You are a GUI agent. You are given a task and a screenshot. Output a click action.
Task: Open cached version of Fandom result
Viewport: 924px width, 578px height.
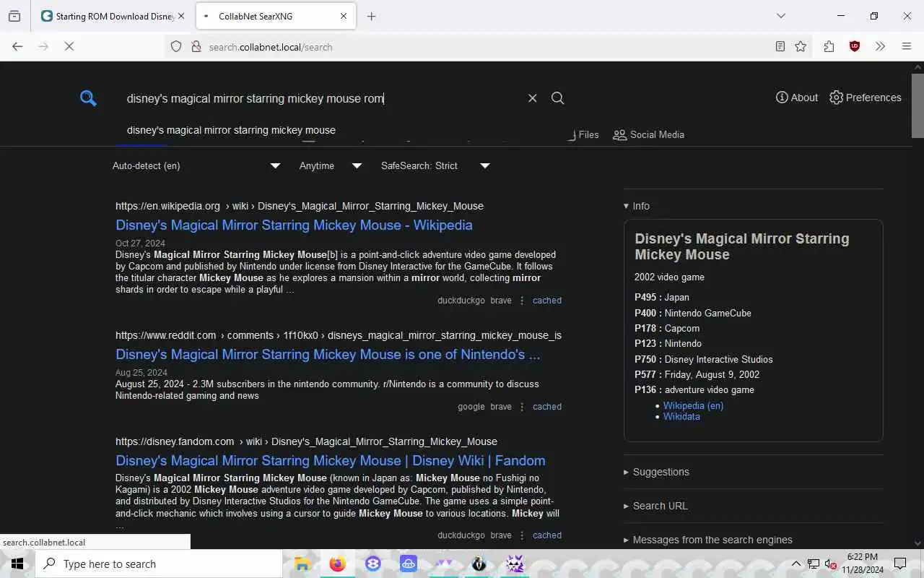pos(546,535)
